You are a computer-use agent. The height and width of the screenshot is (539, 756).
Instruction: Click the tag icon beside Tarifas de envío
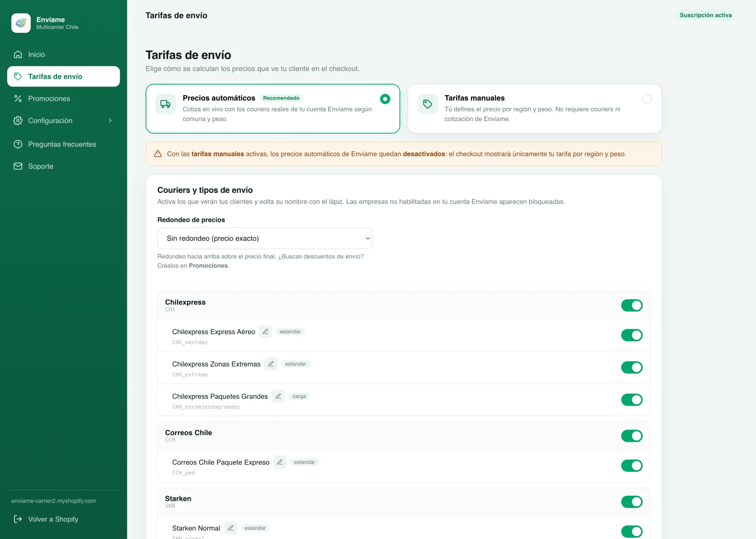[18, 76]
